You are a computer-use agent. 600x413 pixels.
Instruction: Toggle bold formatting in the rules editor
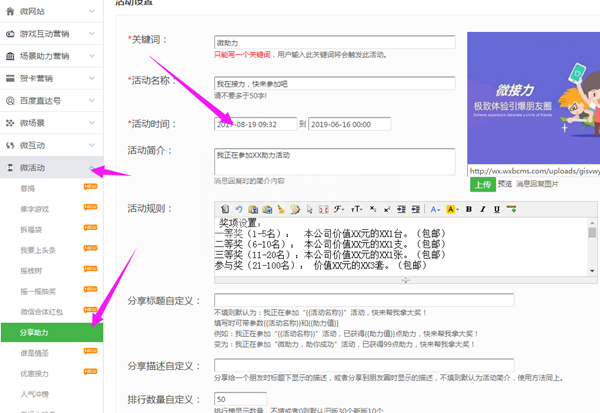click(469, 209)
